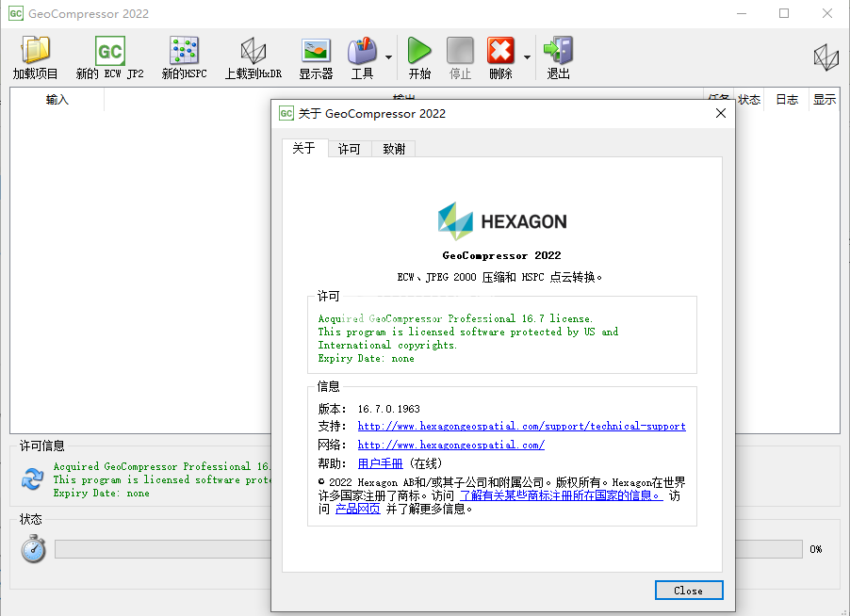The width and height of the screenshot is (850, 616).
Task: Click the 'Expiry Date: none' text in About dialog
Action: (x=366, y=359)
